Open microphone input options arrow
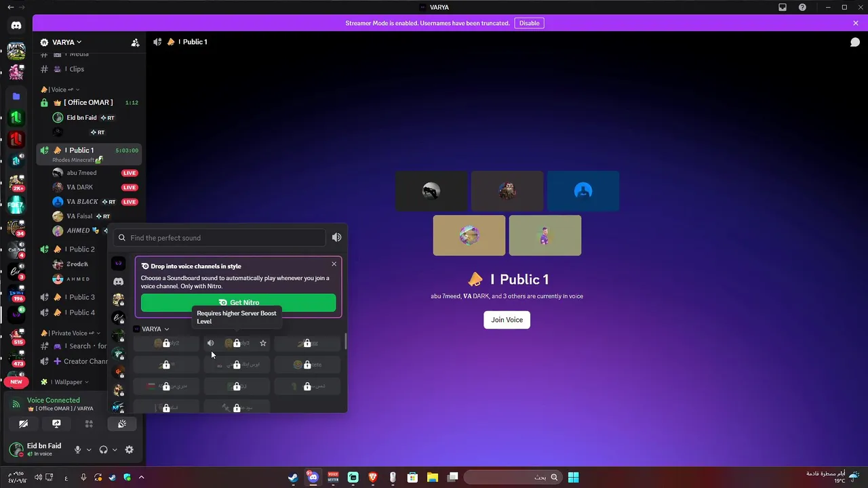Image resolution: width=868 pixels, height=488 pixels. click(89, 449)
